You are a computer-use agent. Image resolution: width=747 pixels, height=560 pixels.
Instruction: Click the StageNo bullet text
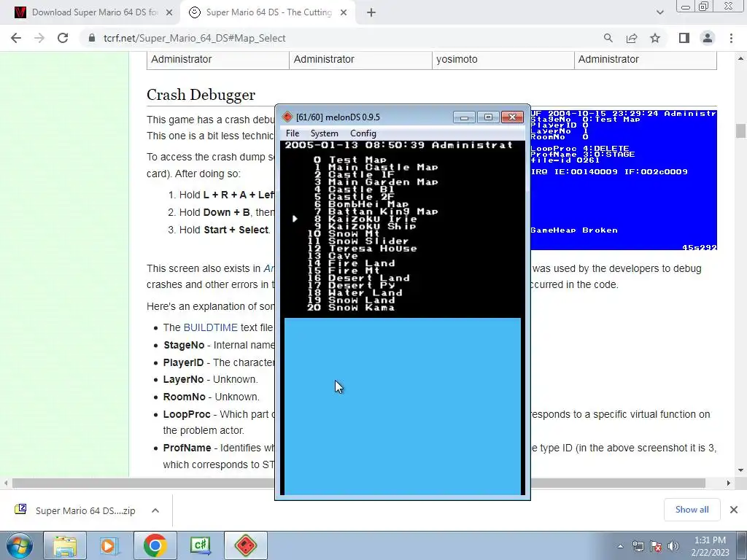tap(219, 345)
